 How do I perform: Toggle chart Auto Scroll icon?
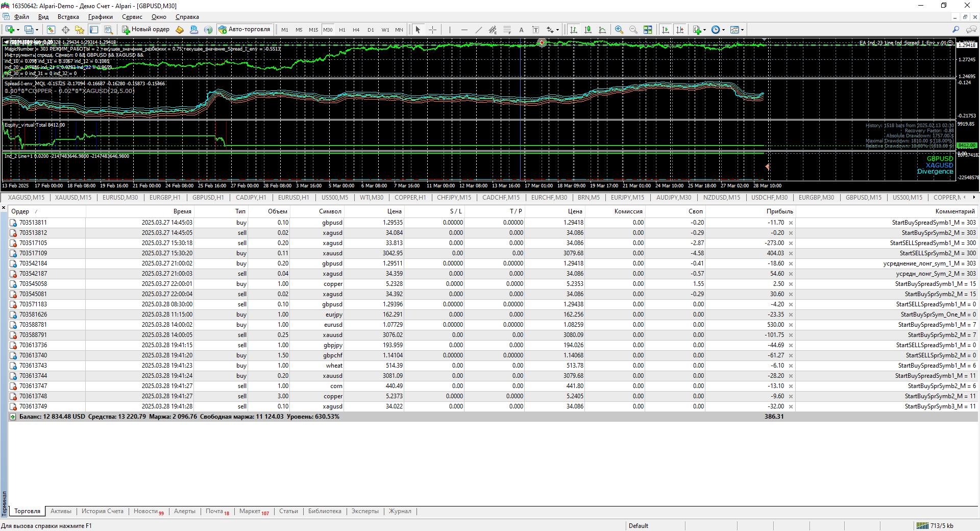point(666,30)
